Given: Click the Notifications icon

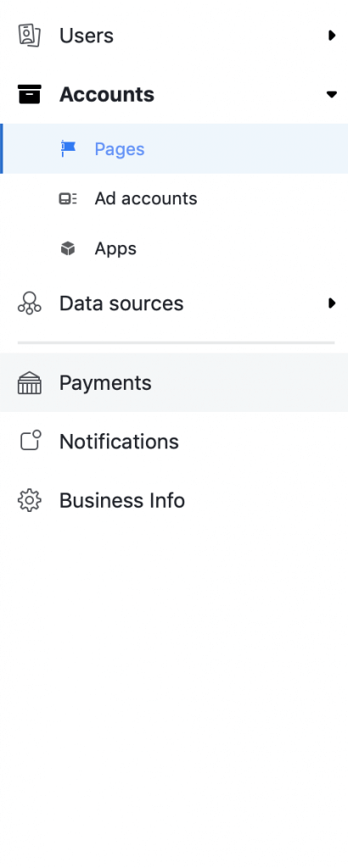Looking at the screenshot, I should point(31,441).
